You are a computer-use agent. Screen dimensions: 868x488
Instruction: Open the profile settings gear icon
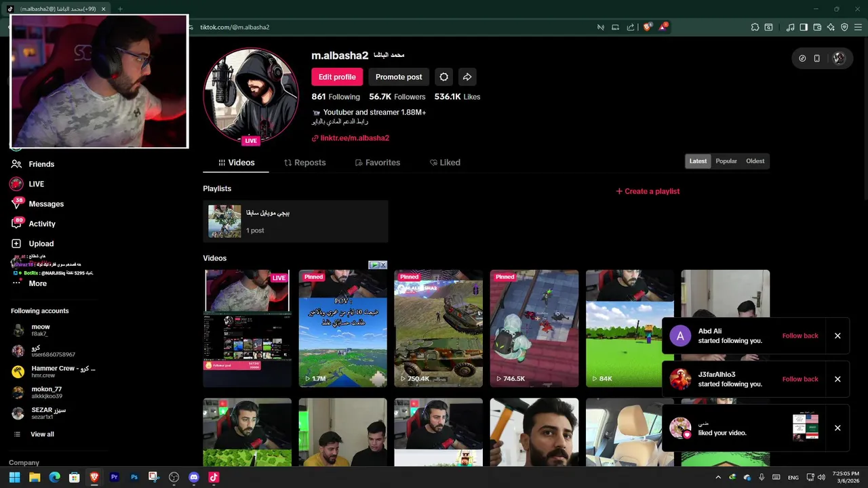pos(443,77)
